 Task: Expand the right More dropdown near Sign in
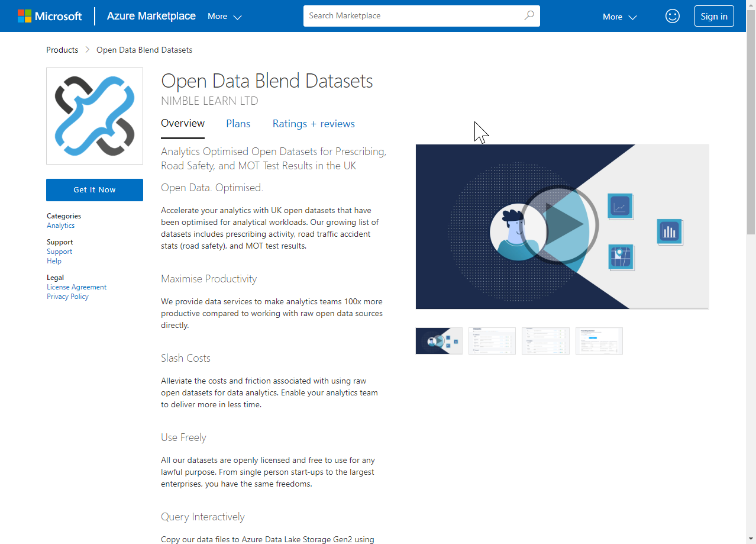[619, 17]
